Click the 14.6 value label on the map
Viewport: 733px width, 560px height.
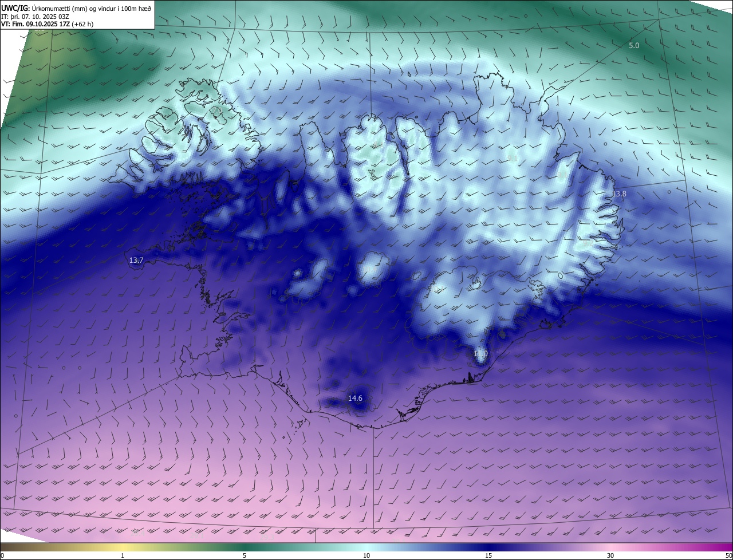click(x=355, y=398)
